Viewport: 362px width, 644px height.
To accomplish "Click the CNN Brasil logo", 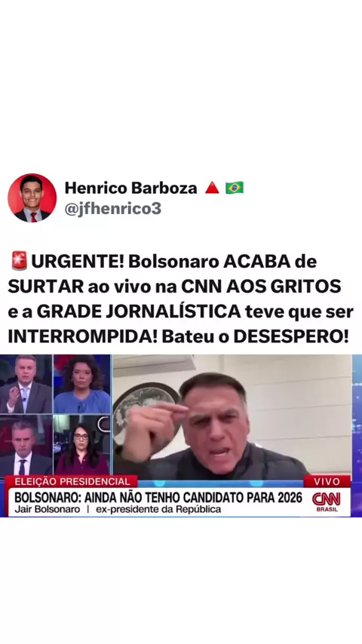I will click(327, 502).
